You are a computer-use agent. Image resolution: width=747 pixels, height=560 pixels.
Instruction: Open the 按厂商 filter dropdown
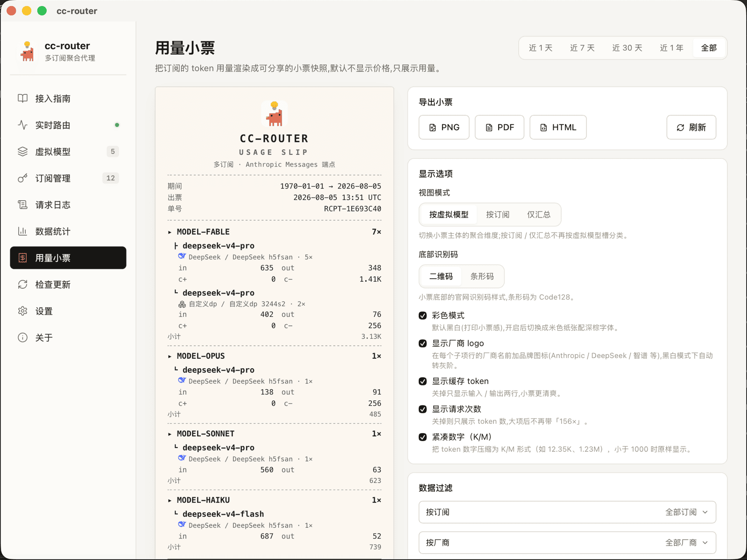567,543
